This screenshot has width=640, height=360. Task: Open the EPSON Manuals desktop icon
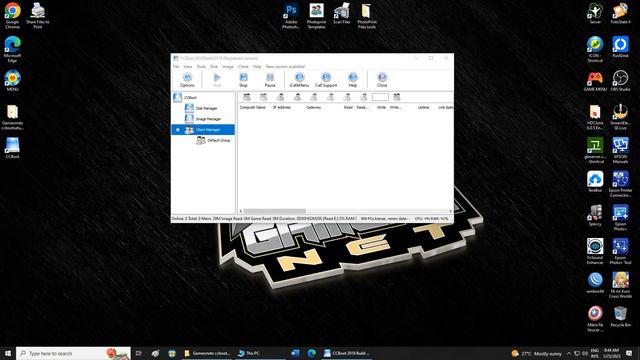click(620, 150)
